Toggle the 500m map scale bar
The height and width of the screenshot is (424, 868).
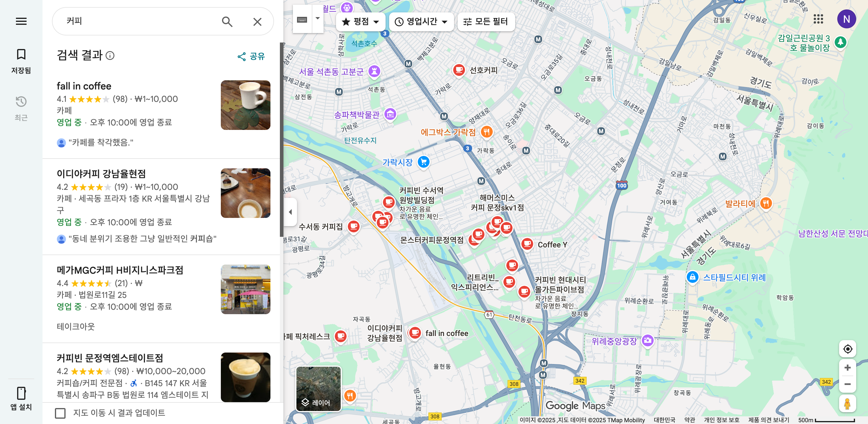pos(827,420)
